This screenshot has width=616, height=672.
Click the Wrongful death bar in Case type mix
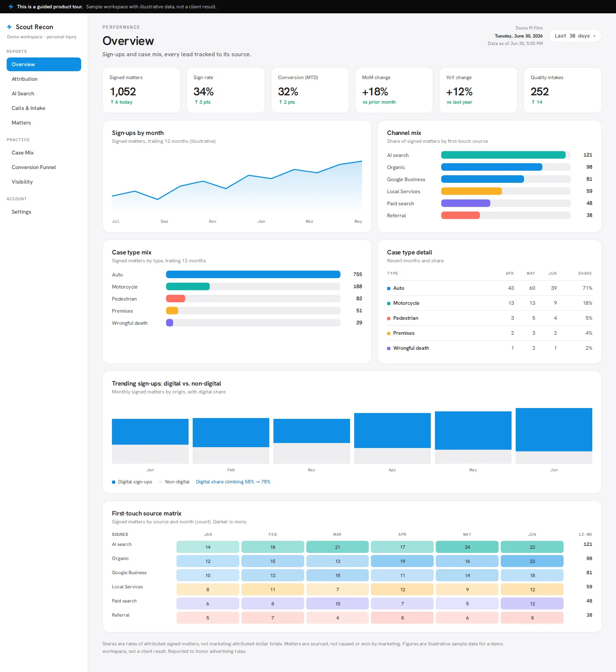click(169, 323)
